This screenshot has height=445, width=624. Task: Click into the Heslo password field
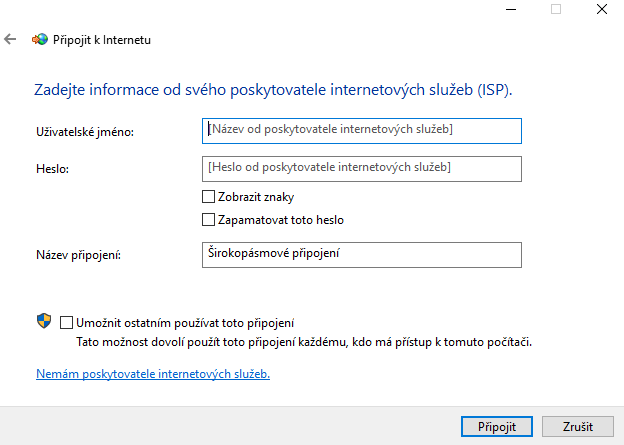pyautogui.click(x=362, y=169)
